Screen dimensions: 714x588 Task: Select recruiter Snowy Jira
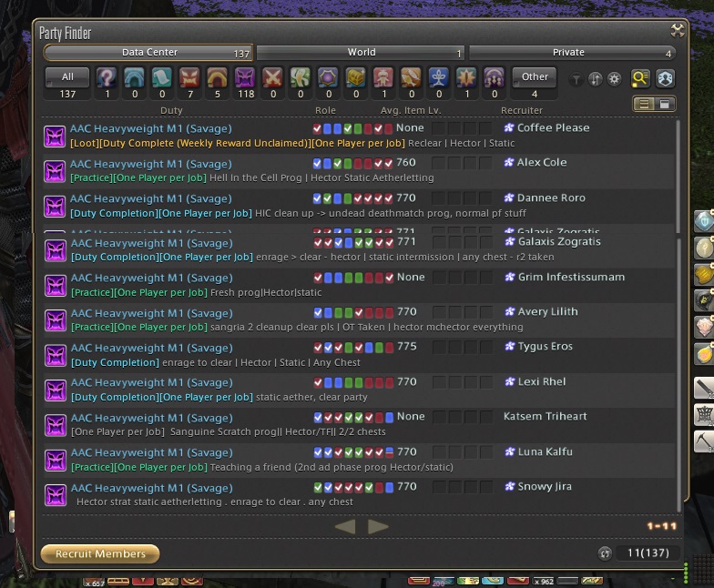tap(545, 486)
